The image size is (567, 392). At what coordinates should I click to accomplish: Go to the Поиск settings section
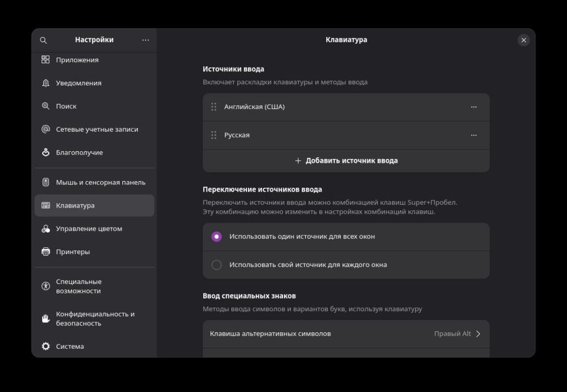tap(66, 106)
